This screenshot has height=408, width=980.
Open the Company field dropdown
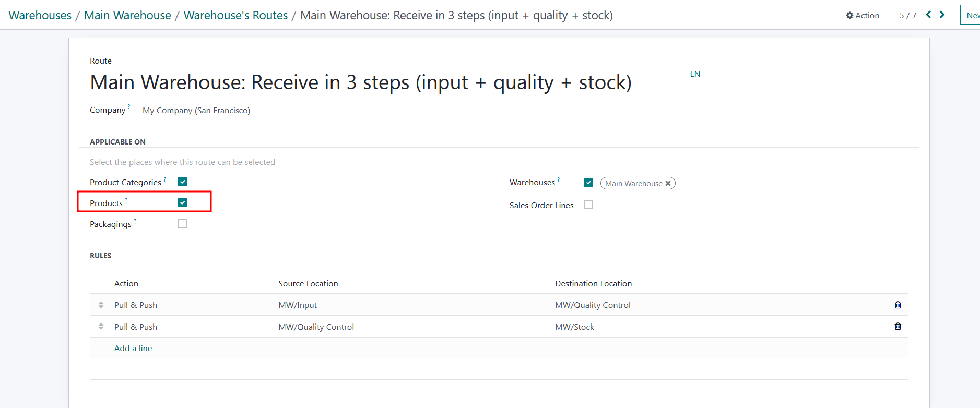[x=196, y=111]
